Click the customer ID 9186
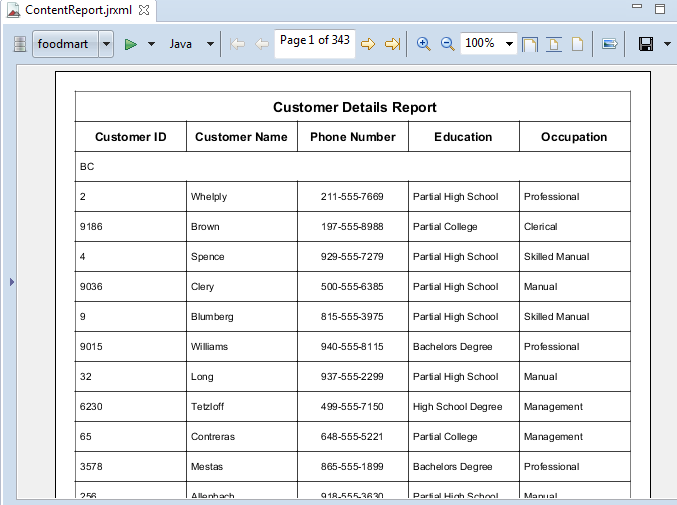Image resolution: width=677 pixels, height=505 pixels. [91, 227]
